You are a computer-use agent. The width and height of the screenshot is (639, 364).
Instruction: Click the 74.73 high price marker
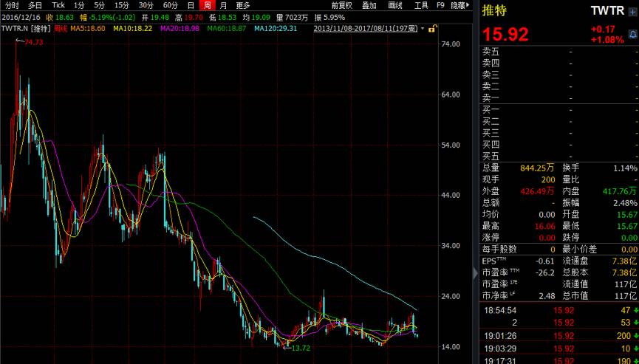(33, 42)
